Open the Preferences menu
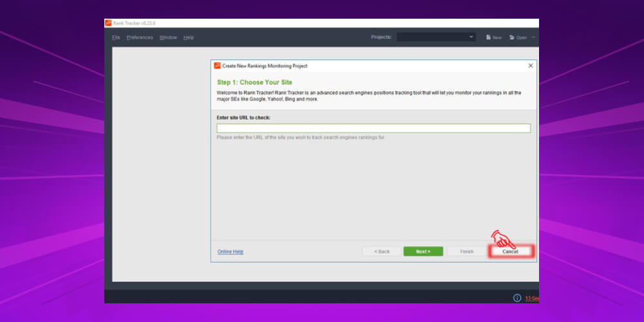This screenshot has height=322, width=644. click(x=140, y=37)
